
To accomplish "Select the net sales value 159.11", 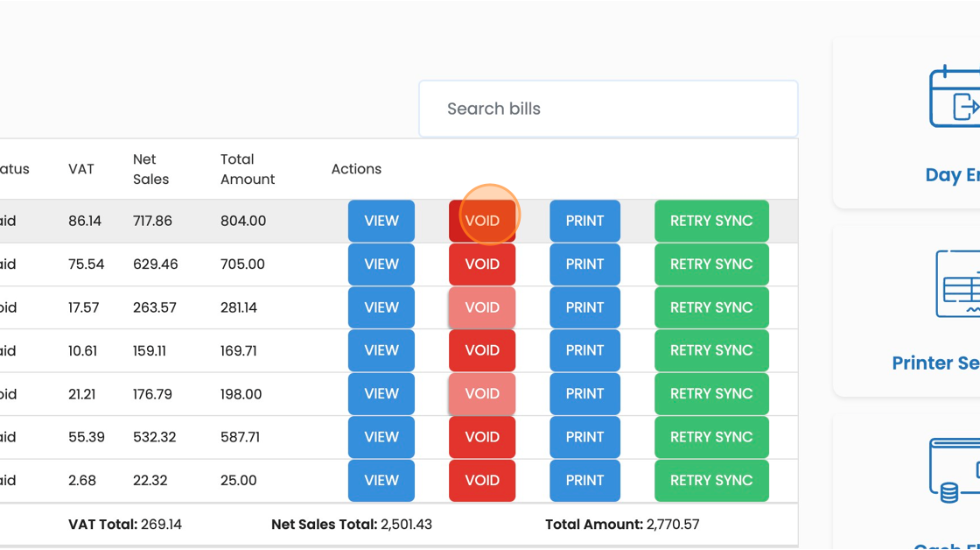I will point(150,350).
